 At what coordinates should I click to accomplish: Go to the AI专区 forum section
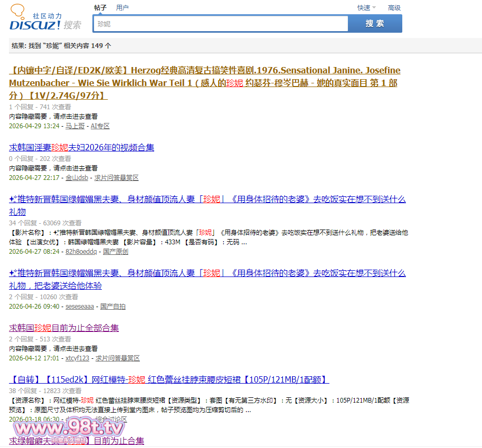pyautogui.click(x=100, y=126)
